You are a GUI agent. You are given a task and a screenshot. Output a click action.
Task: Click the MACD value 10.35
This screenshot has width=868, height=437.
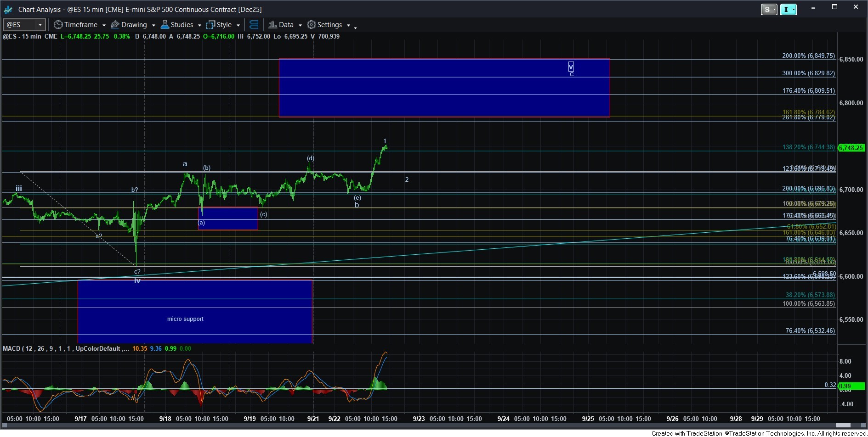[140, 348]
